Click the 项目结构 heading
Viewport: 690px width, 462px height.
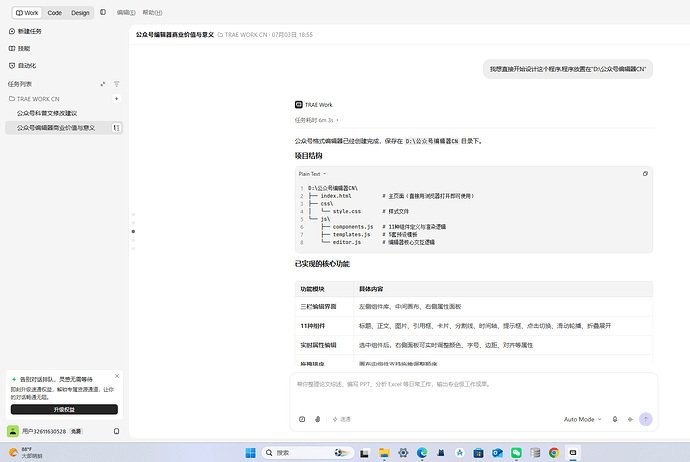coord(308,156)
